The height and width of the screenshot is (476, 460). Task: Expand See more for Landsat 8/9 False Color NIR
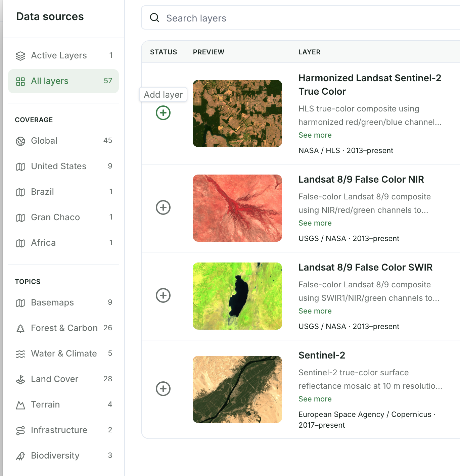coord(315,223)
